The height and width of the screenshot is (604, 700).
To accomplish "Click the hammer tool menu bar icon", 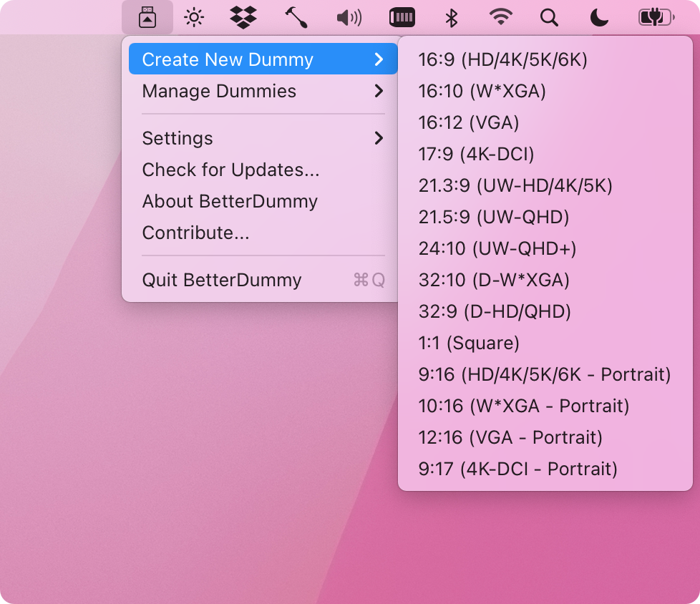I will point(296,18).
